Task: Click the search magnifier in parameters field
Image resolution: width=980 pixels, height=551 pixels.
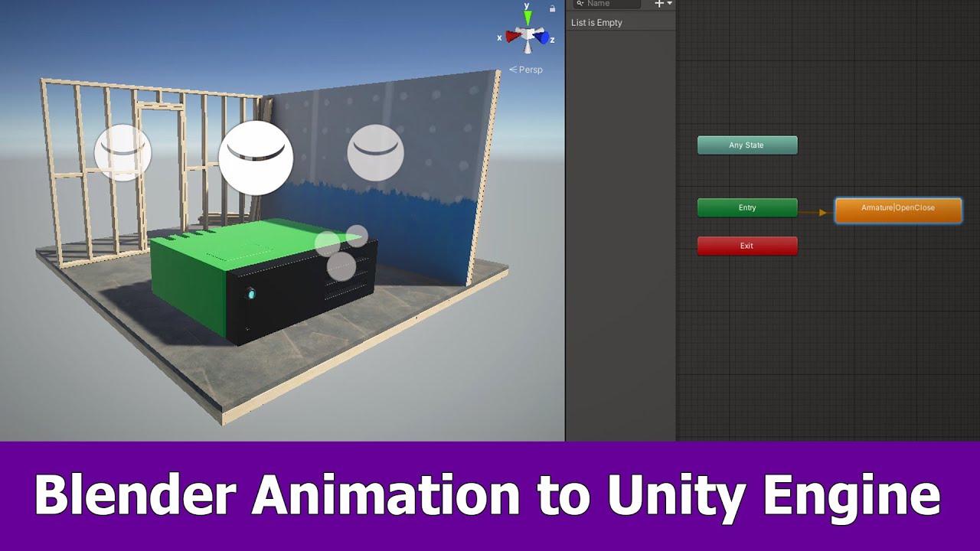Action: coord(580,4)
